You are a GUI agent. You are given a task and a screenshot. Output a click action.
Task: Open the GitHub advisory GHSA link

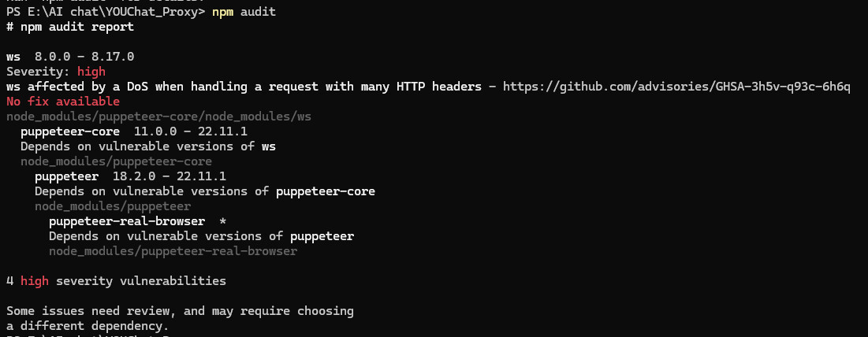(x=676, y=87)
